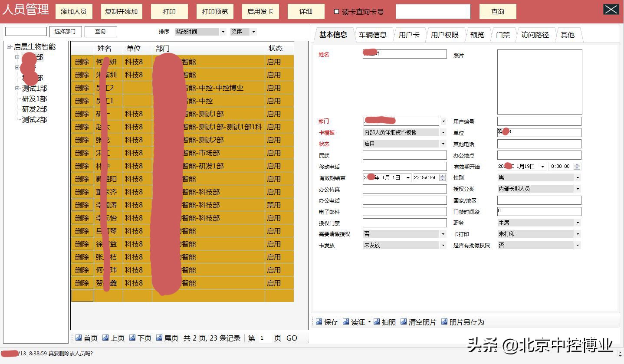The image size is (624, 364).
Task: Switch to the 门禁 tab
Action: coord(503,35)
